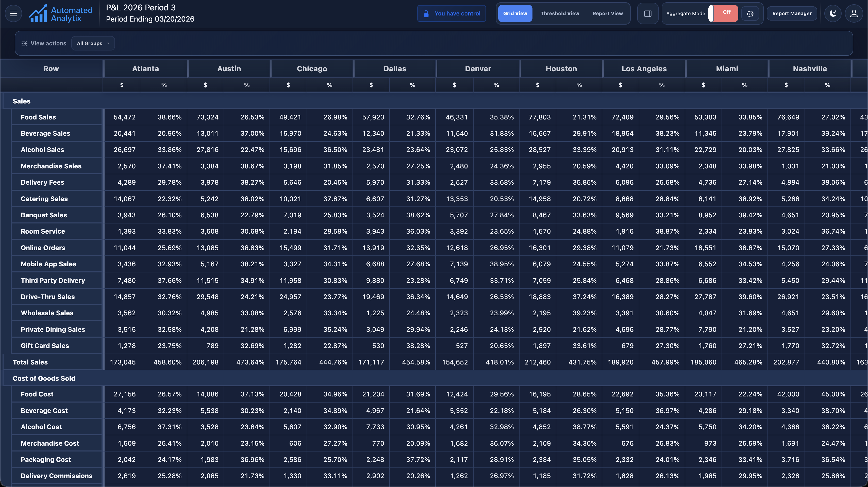Click the lock icon in control badge
868x487 pixels.
point(426,13)
